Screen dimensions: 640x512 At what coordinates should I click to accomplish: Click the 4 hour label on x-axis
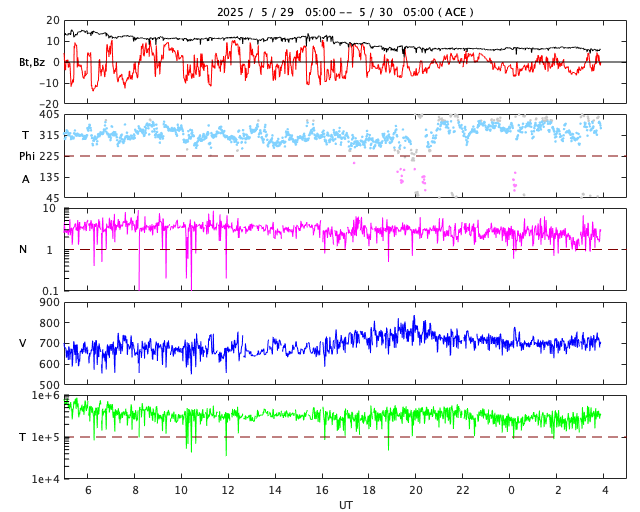click(604, 490)
